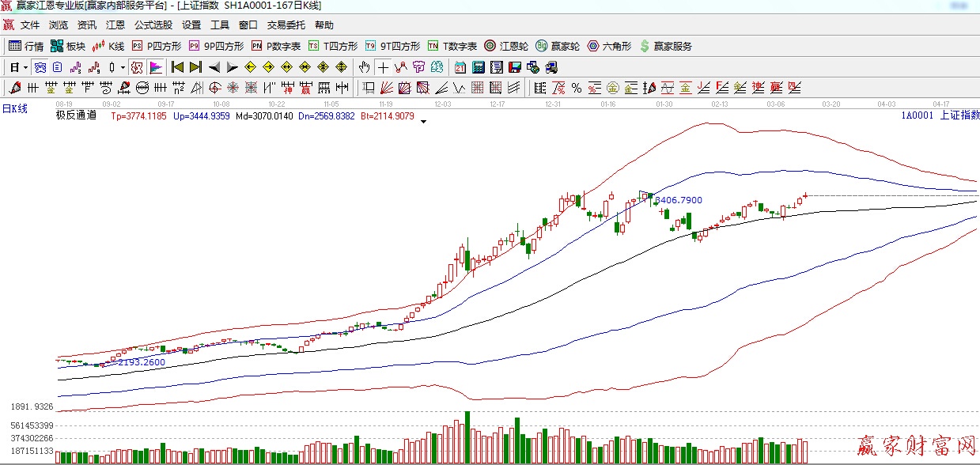
Task: Click the calculator icon in toolbar
Action: click(479, 67)
